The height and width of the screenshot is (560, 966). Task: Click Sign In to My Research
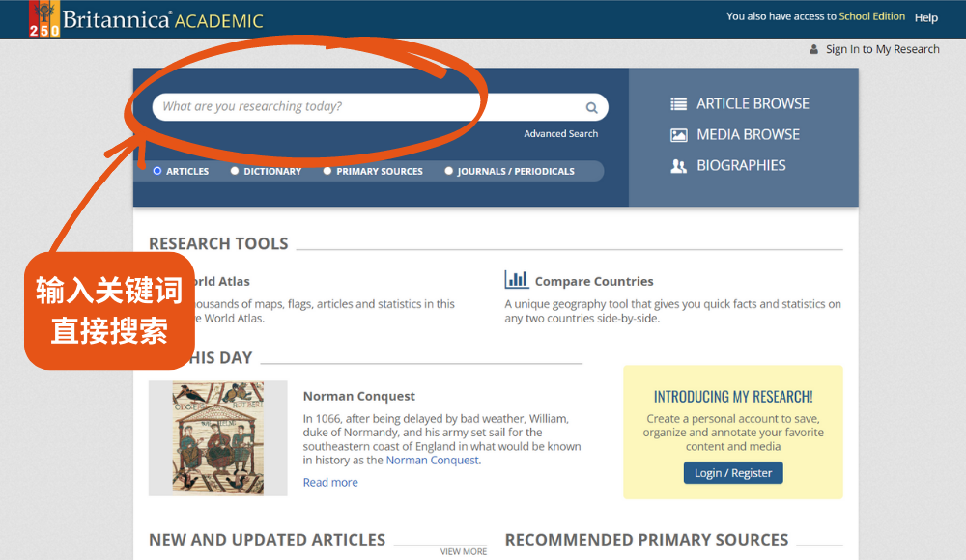point(882,49)
